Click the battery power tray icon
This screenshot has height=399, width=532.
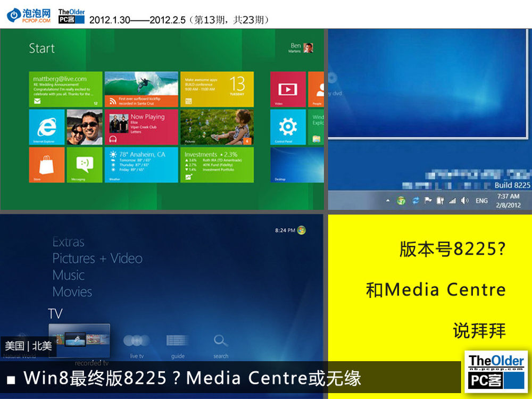440,201
